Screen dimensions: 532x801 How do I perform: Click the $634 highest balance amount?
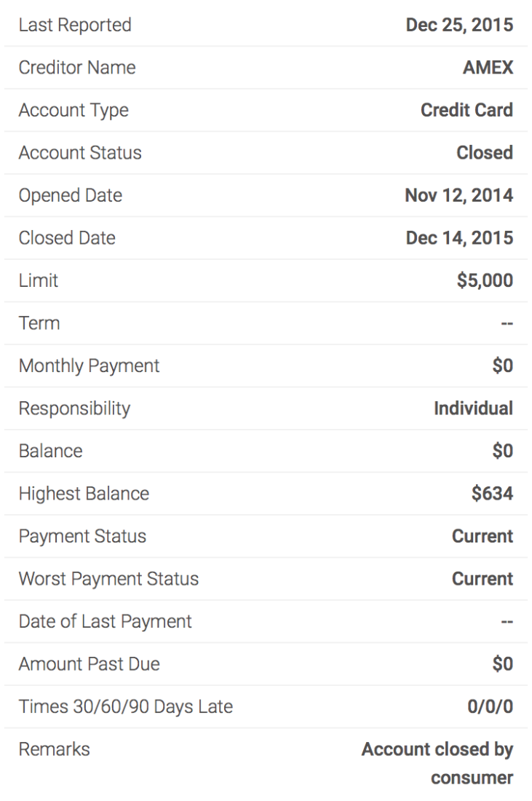click(x=492, y=494)
